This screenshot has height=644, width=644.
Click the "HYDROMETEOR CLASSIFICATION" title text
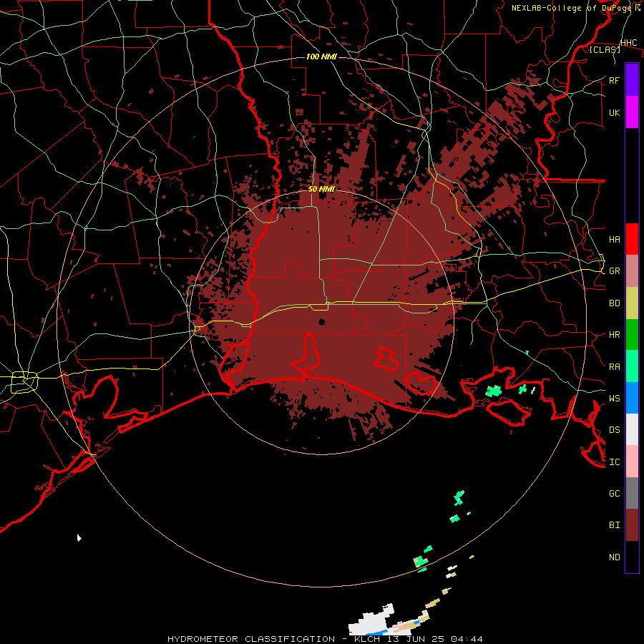click(251, 639)
